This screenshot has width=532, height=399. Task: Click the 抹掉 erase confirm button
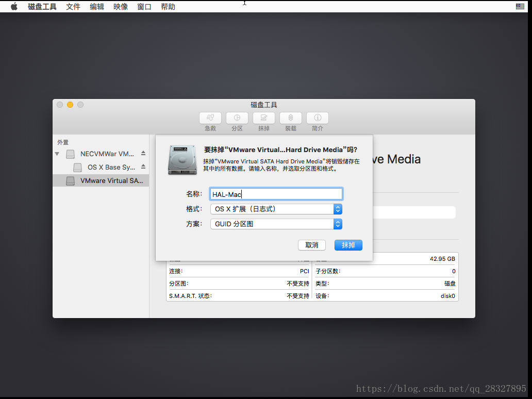[348, 245]
